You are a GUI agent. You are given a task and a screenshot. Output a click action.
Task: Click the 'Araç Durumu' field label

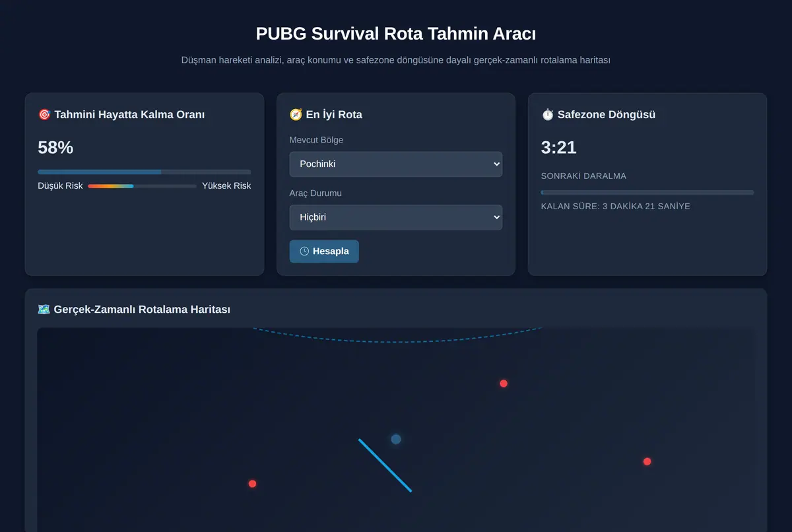tap(315, 193)
